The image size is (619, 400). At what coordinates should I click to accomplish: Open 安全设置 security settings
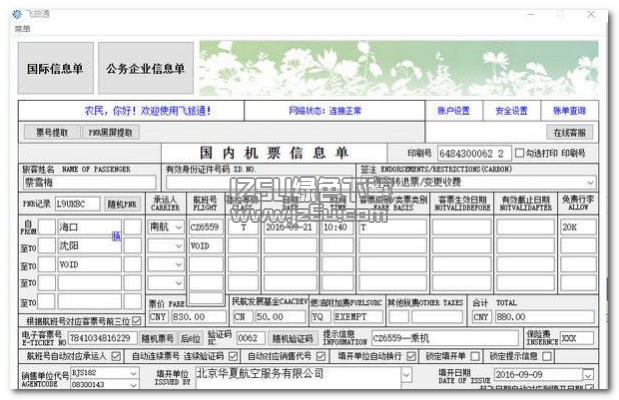(511, 111)
